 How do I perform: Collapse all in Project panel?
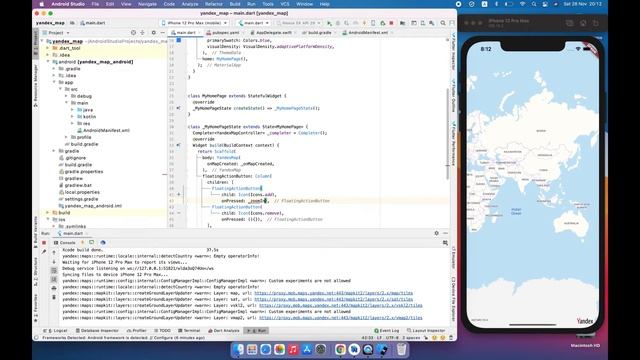pyautogui.click(x=142, y=32)
